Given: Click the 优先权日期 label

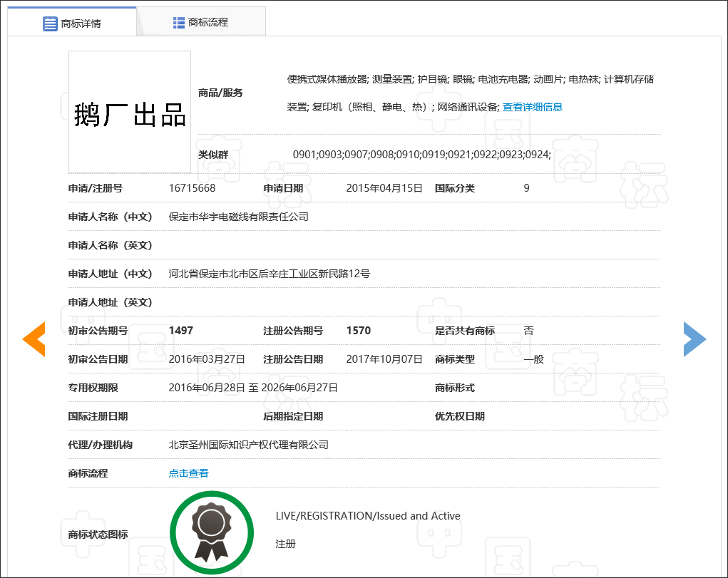Looking at the screenshot, I should pyautogui.click(x=460, y=416).
